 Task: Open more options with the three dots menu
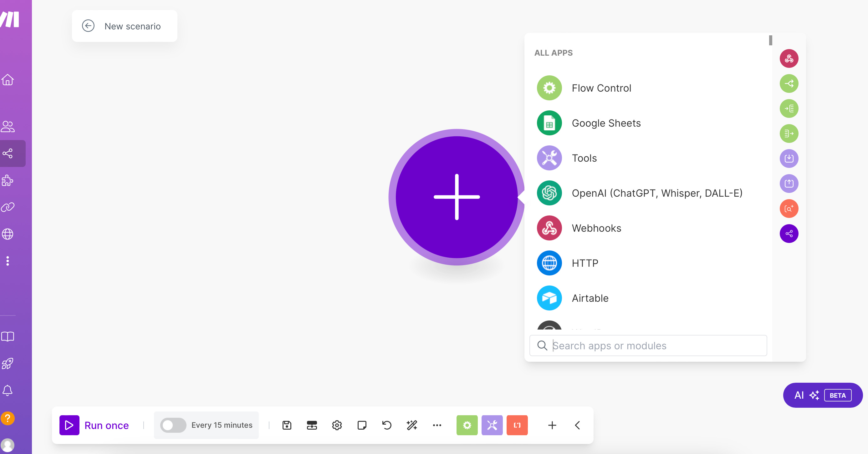(x=437, y=425)
